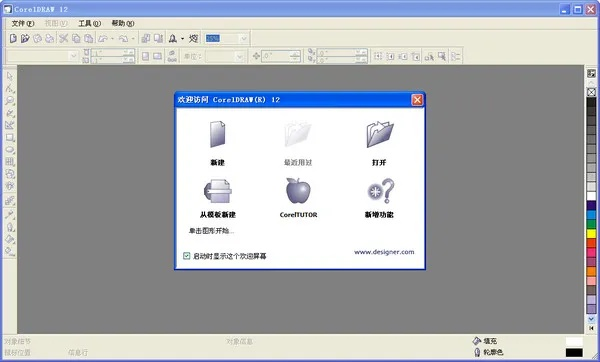Select the Fill bucket tool in toolbox
This screenshot has width=600, height=362.
click(10, 239)
